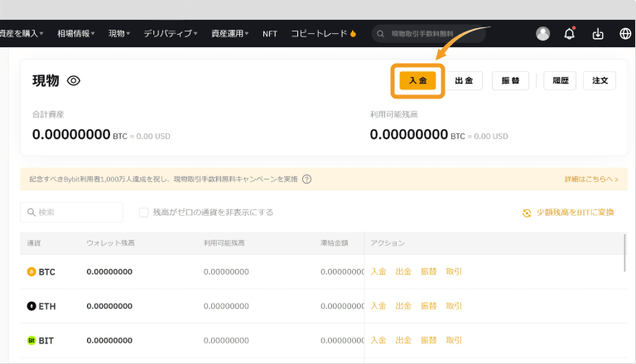The height and width of the screenshot is (364, 636).
Task: Click the アクション column header
Action: tap(388, 243)
